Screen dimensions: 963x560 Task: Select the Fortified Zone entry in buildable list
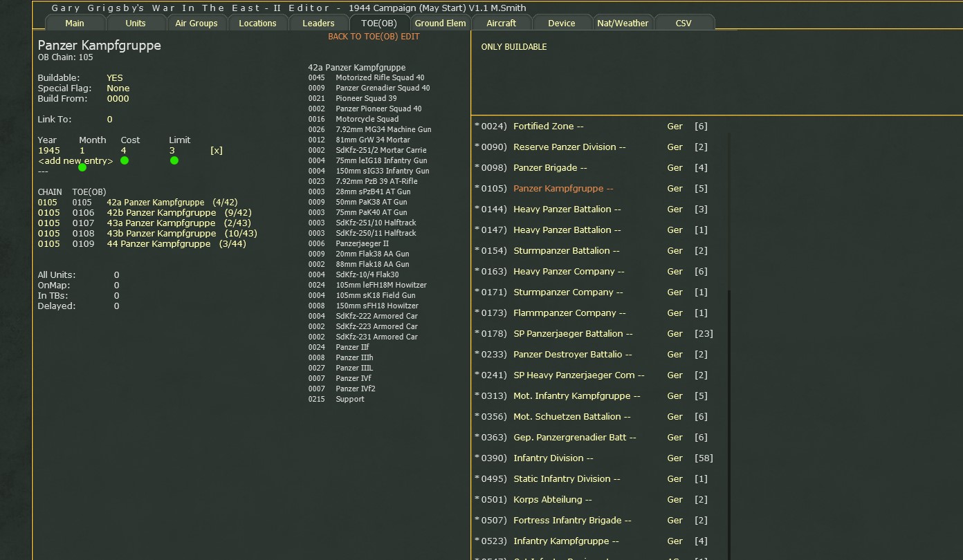coord(547,126)
